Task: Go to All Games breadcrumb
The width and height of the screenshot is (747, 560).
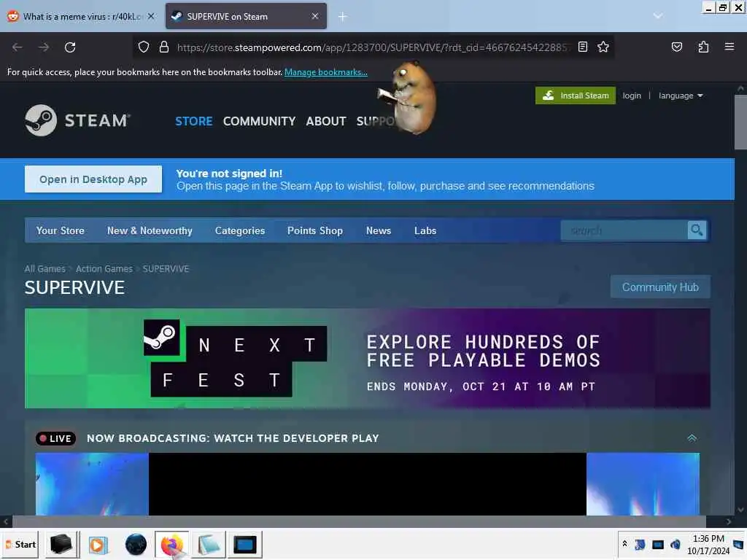Action: (x=44, y=269)
